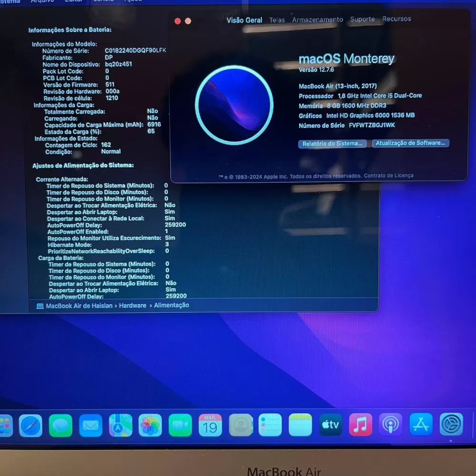The width and height of the screenshot is (476, 476).
Task: Launch the Music app
Action: click(360, 425)
